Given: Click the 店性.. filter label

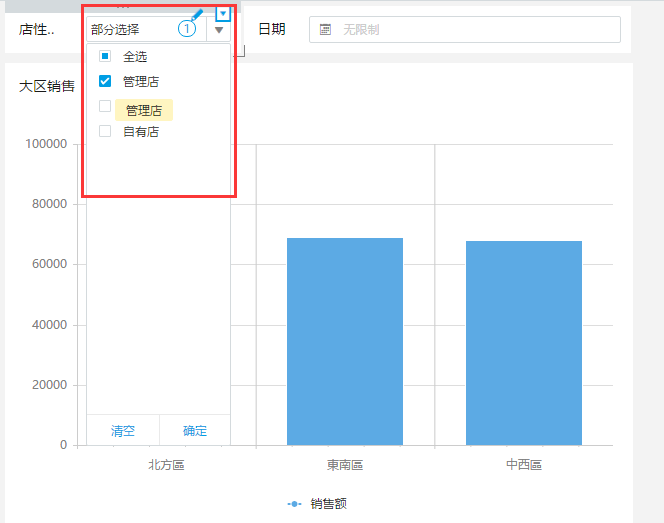Looking at the screenshot, I should [36, 29].
